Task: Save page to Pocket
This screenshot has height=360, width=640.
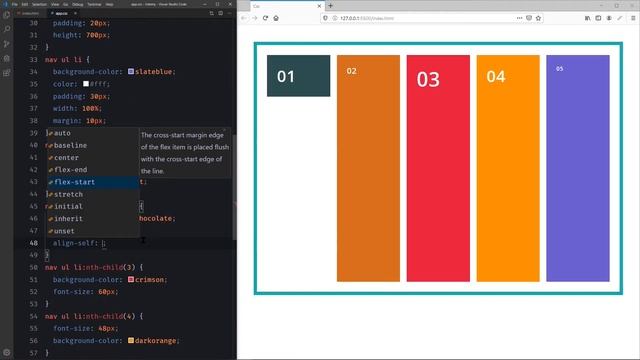Action: point(529,18)
